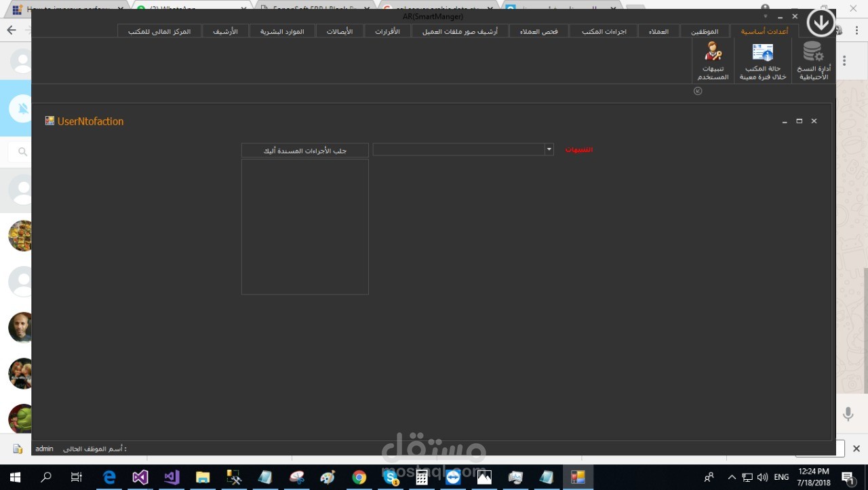Go back in the Chrome browser window
The height and width of the screenshot is (490, 868).
11,30
